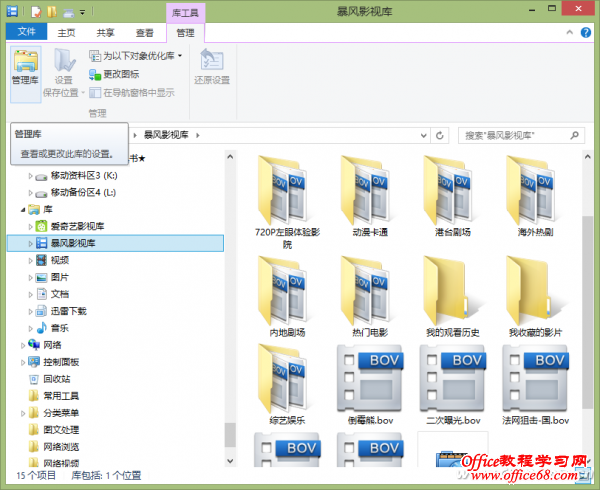This screenshot has width=600, height=490.
Task: Switch to the 共享 (Share) tab
Action: click(105, 33)
